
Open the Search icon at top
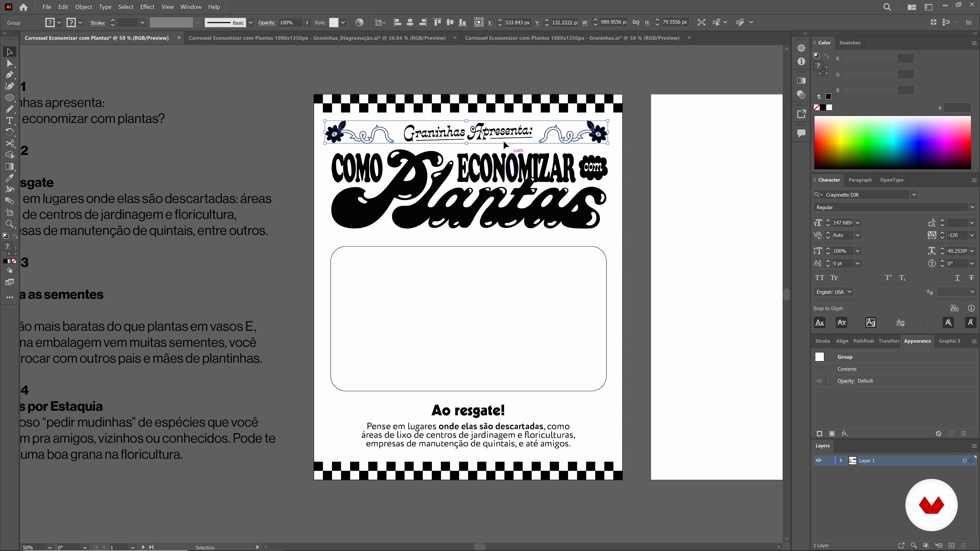pos(887,7)
